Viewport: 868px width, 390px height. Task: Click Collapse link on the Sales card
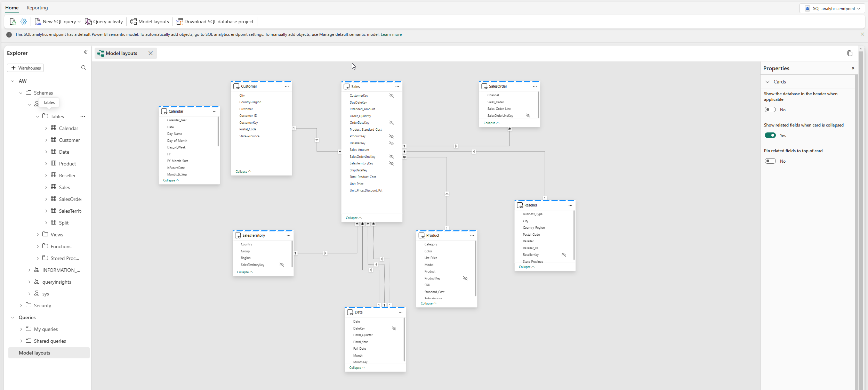coord(354,218)
